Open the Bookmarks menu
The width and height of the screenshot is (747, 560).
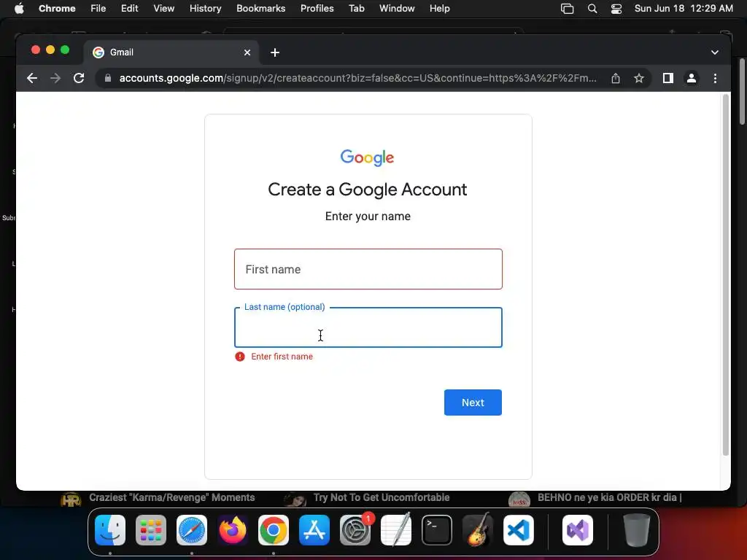pyautogui.click(x=260, y=8)
